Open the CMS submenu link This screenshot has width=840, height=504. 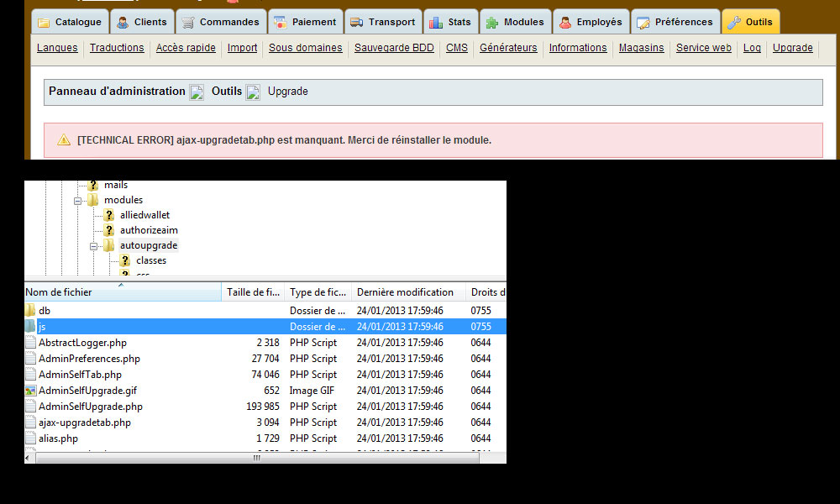457,48
